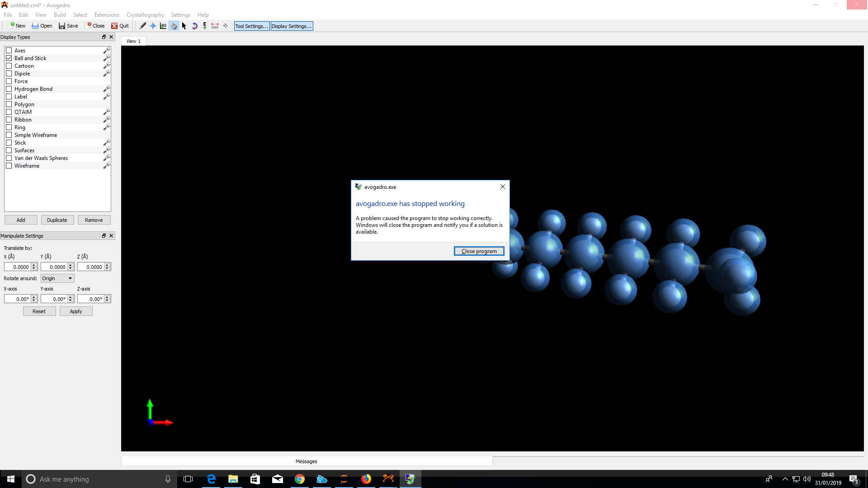Select the Auto Optimization tool
Image resolution: width=868 pixels, height=488 pixels.
[205, 26]
